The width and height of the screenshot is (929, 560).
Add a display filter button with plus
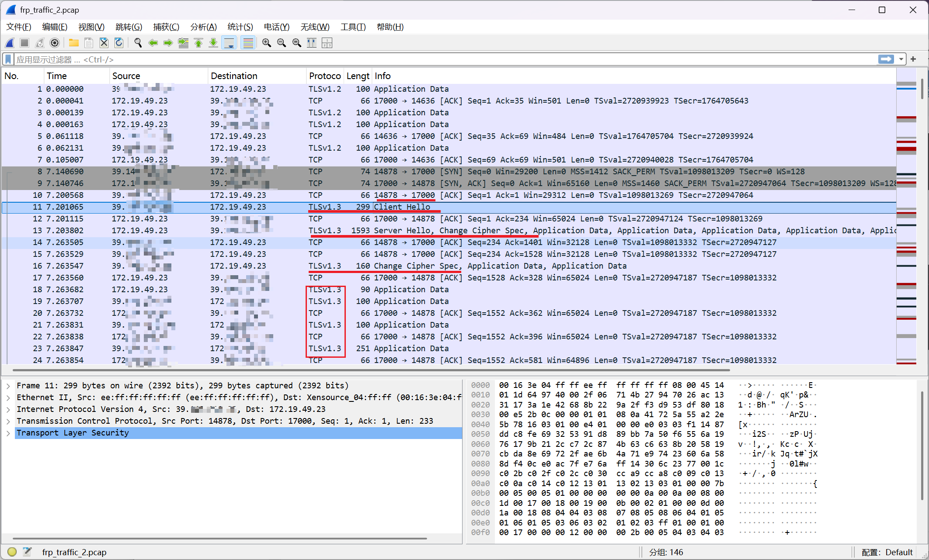click(913, 59)
